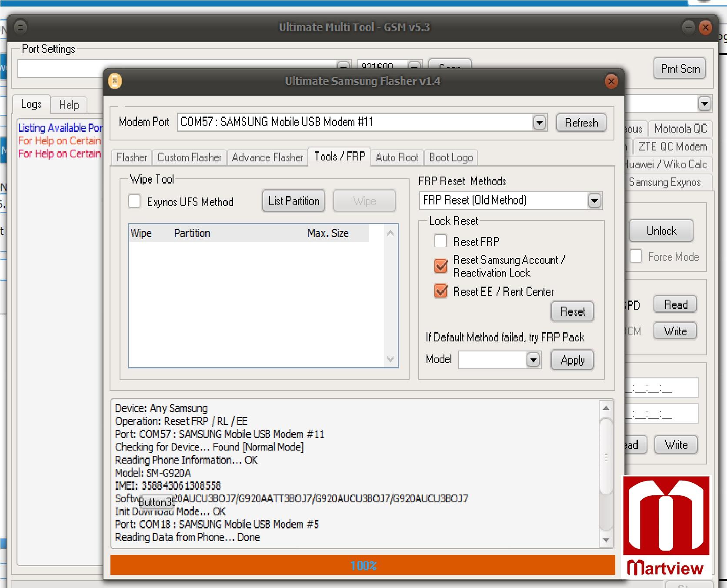Screen dimensions: 727x588
Task: Click the Martview logo
Action: 666,526
